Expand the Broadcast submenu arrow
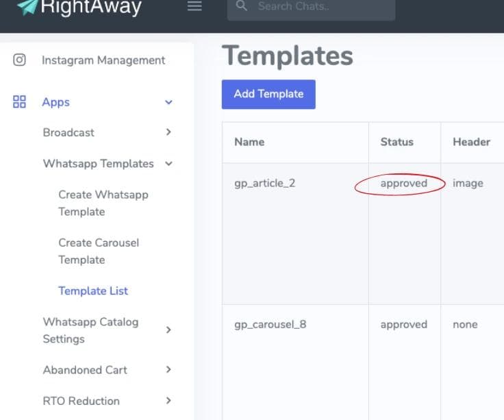Image resolution: width=504 pixels, height=420 pixels. 168,132
